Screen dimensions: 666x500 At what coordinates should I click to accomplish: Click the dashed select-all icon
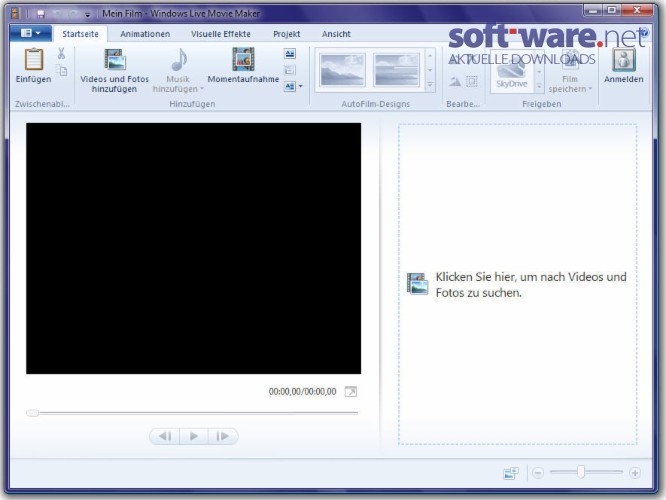[x=471, y=81]
